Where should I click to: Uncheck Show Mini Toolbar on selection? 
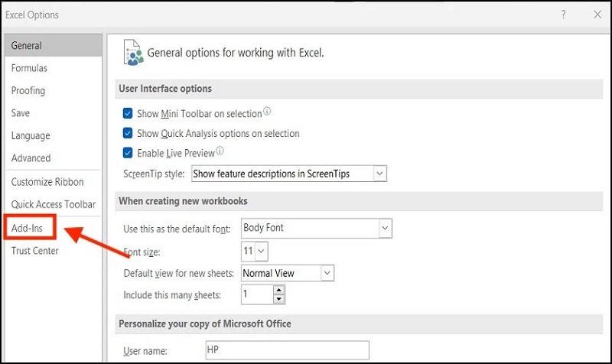click(x=128, y=114)
